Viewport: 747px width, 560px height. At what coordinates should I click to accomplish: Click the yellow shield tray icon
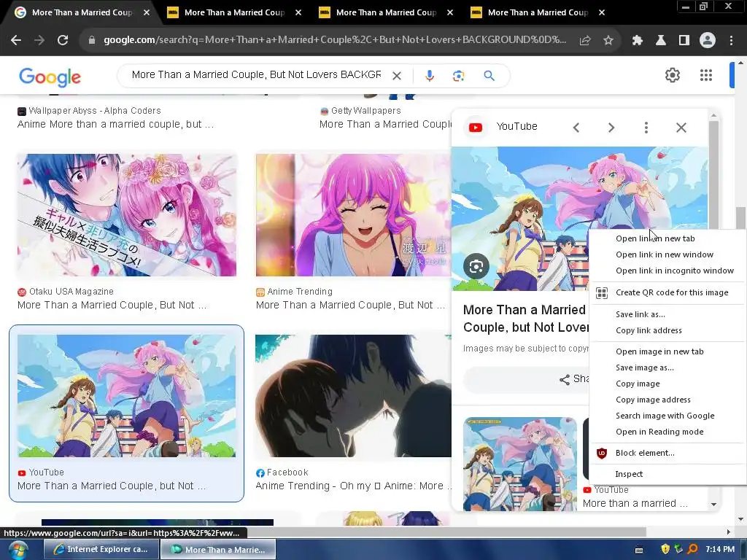point(665,549)
